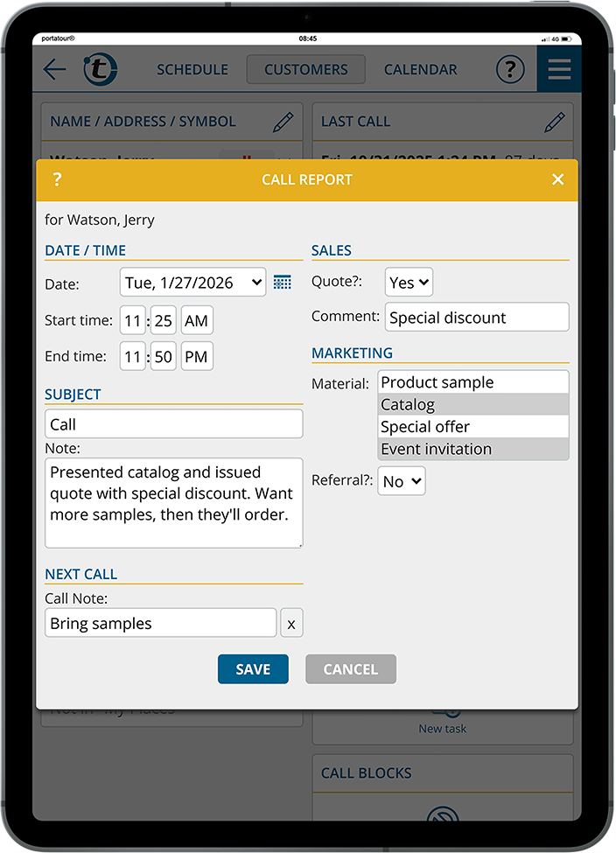Toggle end time PM button
Viewport: 616px width, 853px height.
tap(197, 357)
